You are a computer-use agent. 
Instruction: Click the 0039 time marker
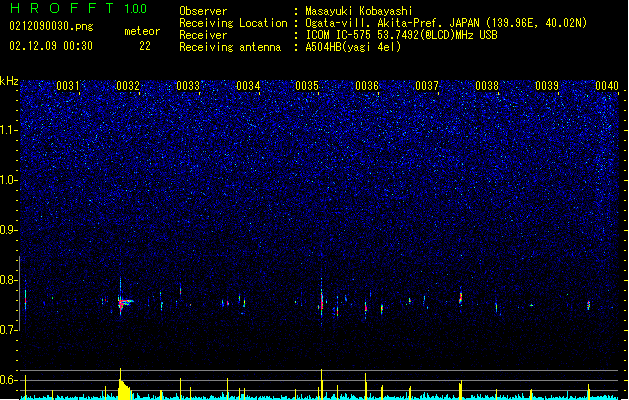tap(547, 86)
